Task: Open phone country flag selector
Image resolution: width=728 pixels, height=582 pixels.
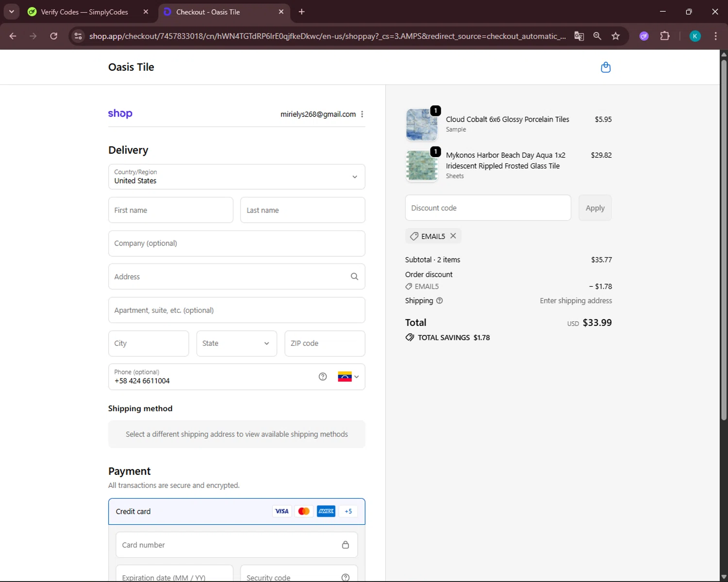Action: (348, 377)
